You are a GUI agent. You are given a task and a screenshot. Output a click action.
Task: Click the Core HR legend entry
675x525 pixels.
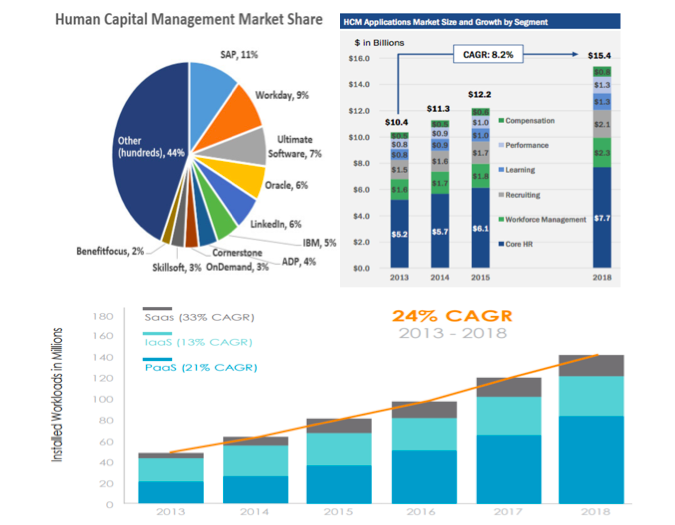(x=516, y=244)
